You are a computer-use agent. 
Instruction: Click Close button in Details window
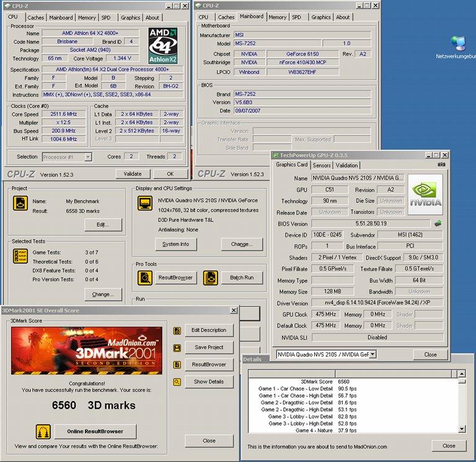[x=449, y=446]
